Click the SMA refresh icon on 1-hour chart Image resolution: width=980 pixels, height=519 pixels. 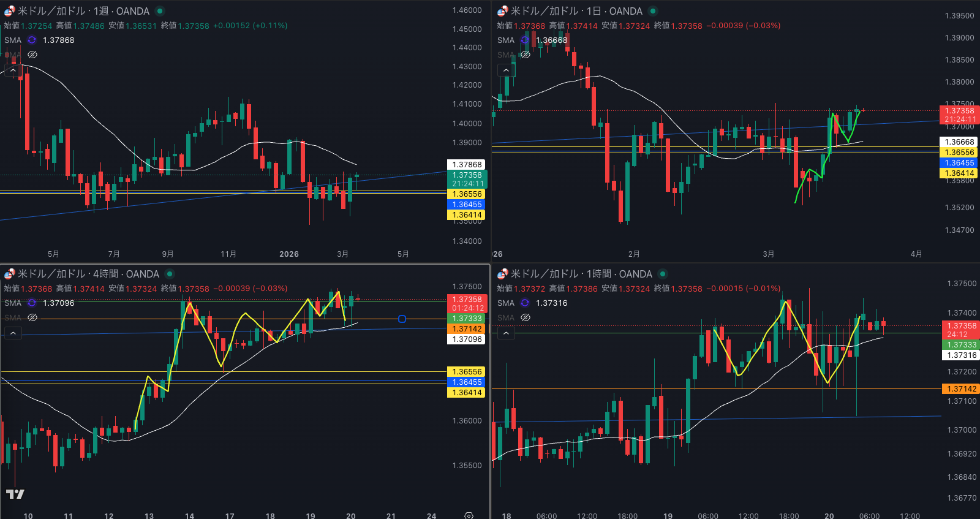525,303
